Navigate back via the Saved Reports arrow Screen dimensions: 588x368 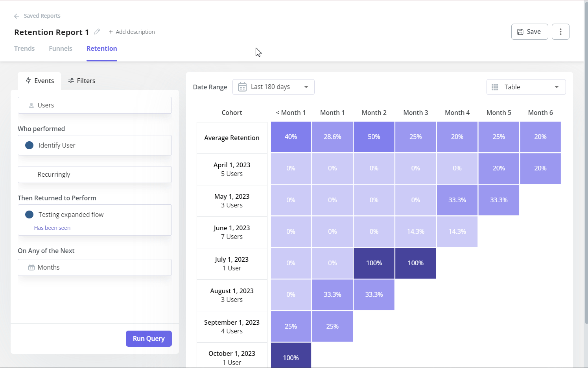(16, 16)
